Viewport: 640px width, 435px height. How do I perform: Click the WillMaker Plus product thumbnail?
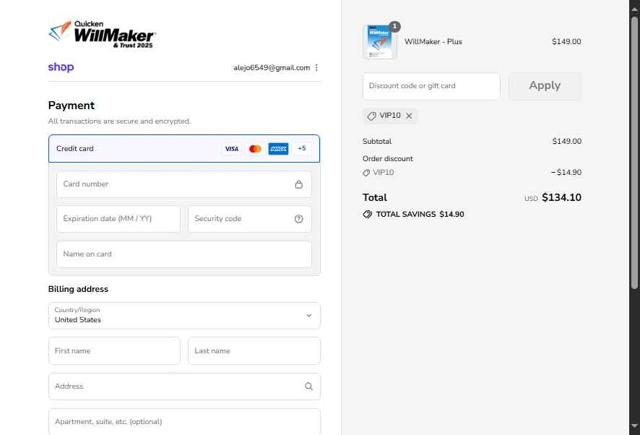pyautogui.click(x=380, y=42)
